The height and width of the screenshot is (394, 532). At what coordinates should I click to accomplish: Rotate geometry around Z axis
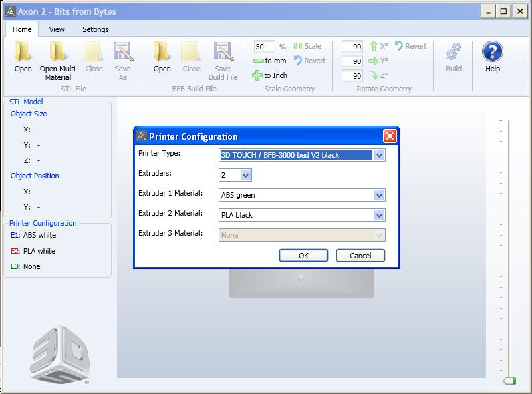click(379, 75)
